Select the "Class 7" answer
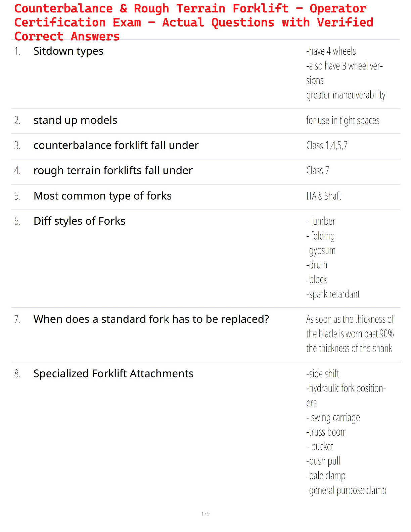The height and width of the screenshot is (532, 411). click(x=317, y=171)
